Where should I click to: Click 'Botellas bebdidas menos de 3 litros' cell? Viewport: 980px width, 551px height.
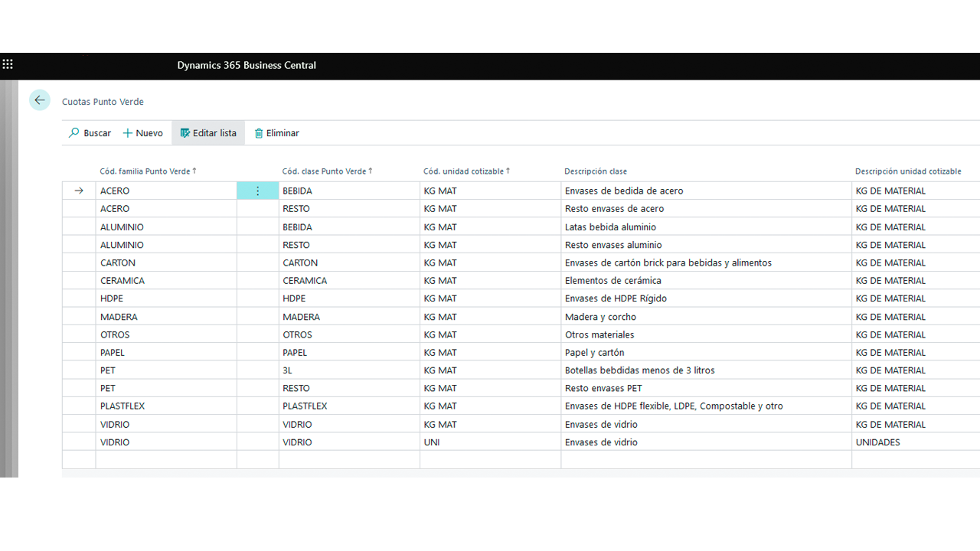pos(706,370)
